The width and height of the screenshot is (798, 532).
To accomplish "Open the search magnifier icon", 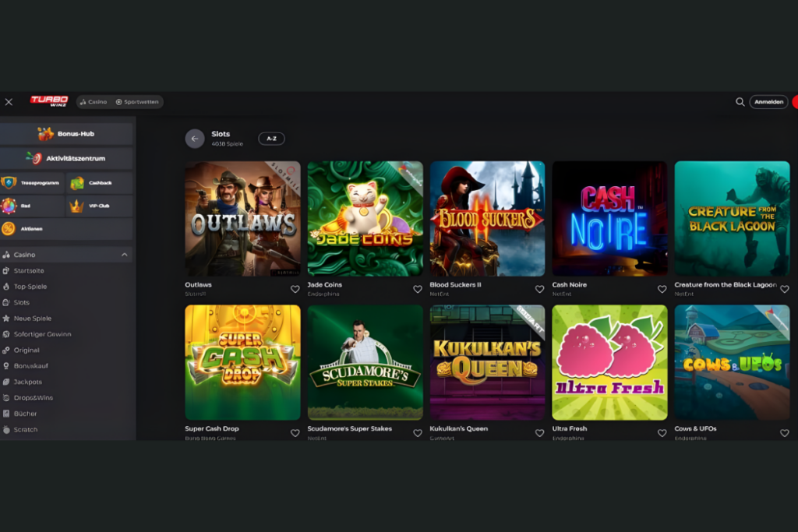I will click(x=740, y=102).
